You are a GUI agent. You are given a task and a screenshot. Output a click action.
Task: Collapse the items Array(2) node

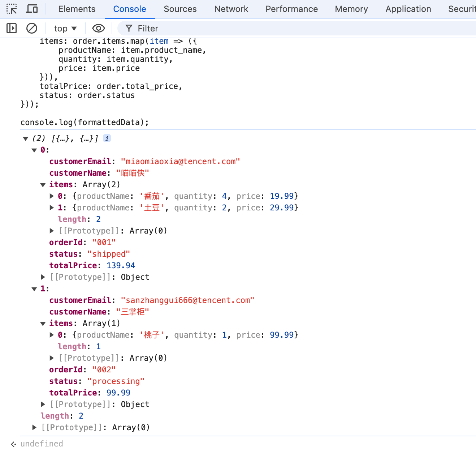click(43, 185)
